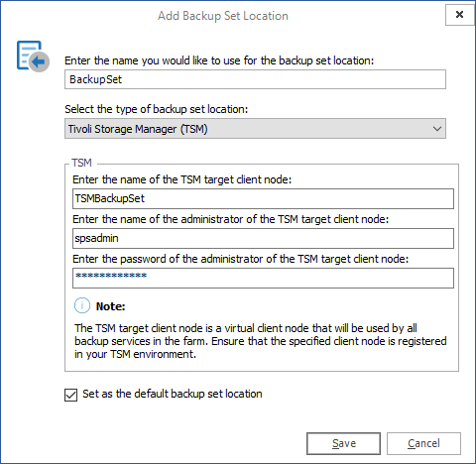Click the 'Enter the name you would like to use' label

coord(219,60)
